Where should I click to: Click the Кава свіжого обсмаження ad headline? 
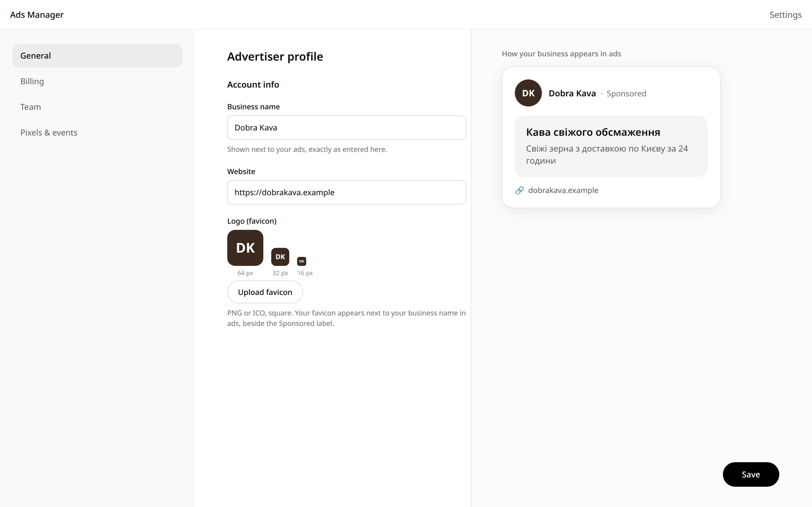[x=593, y=132]
